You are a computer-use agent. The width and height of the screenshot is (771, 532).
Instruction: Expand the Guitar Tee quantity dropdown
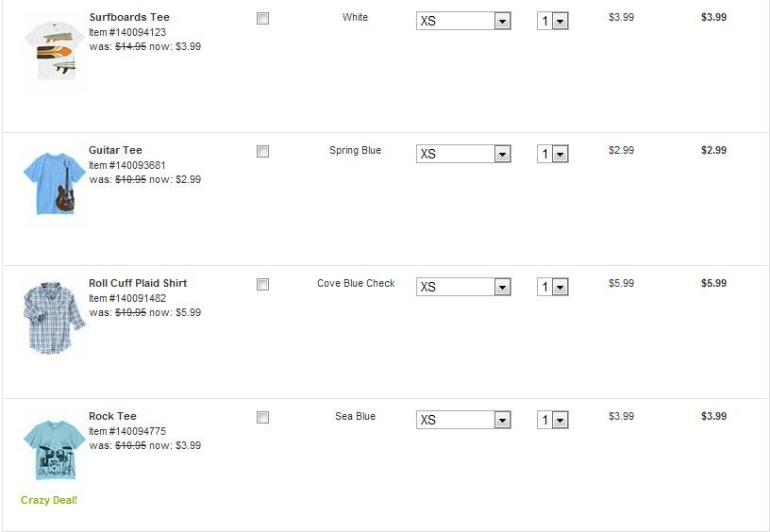pyautogui.click(x=553, y=154)
